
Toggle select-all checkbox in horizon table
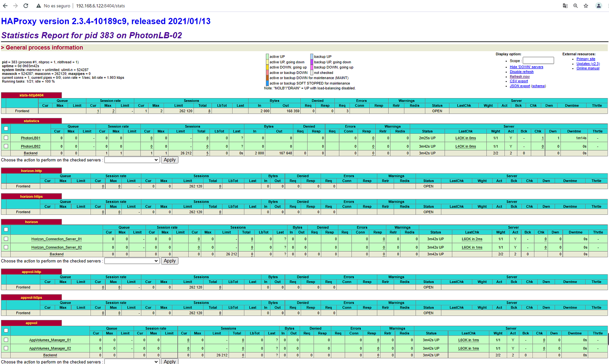(x=6, y=230)
